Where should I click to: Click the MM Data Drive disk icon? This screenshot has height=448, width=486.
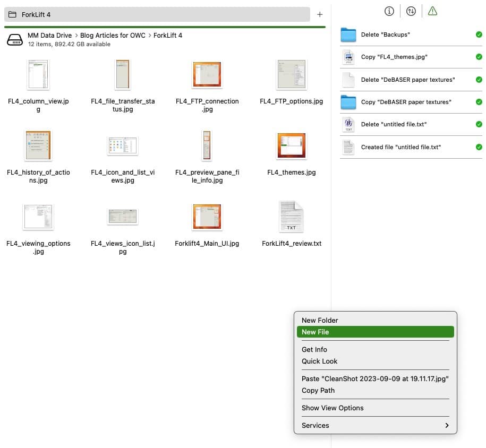point(15,40)
